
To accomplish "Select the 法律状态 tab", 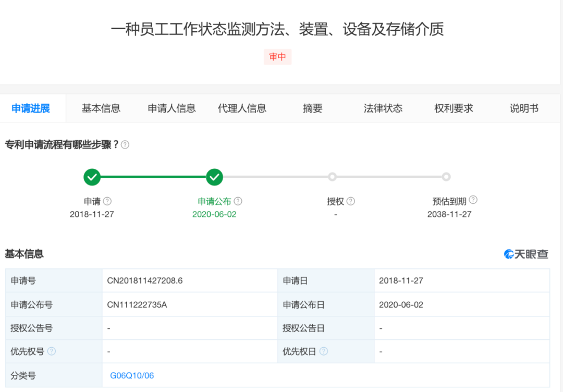I will coord(383,108).
